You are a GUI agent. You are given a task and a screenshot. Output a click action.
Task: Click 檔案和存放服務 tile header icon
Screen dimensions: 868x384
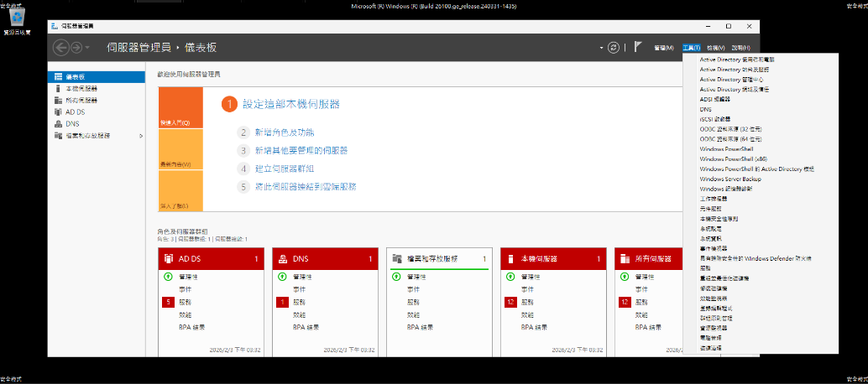tap(396, 258)
